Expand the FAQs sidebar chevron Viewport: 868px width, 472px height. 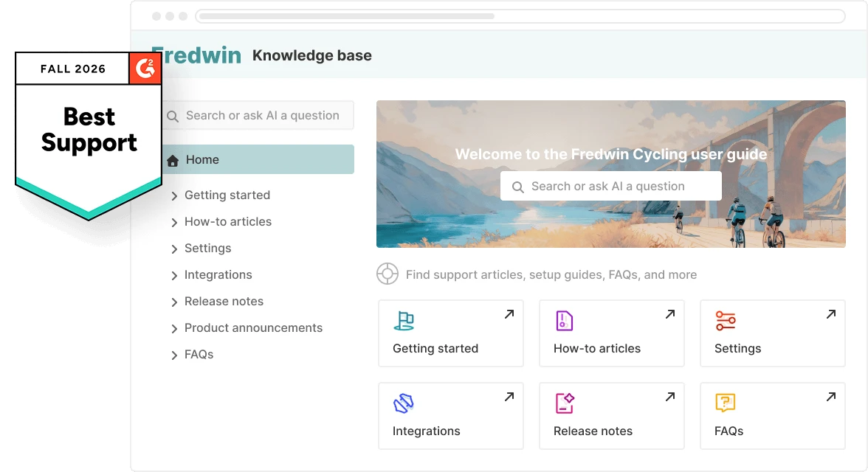click(174, 355)
